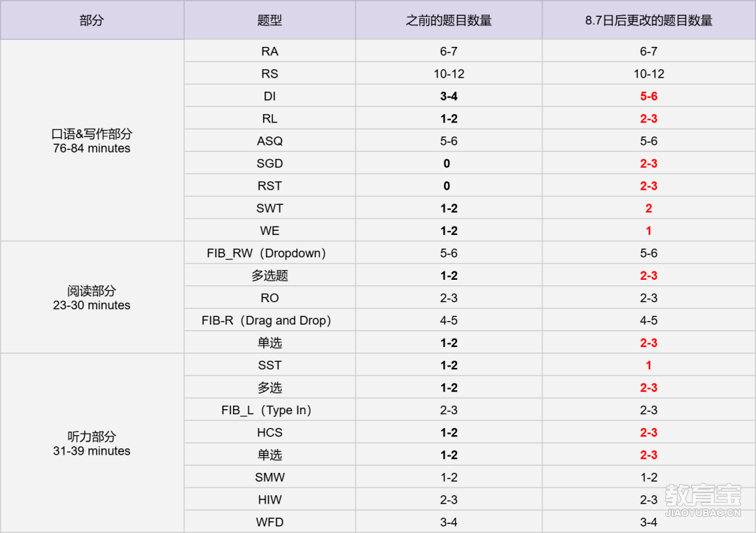Screen dimensions: 756x533
Task: Click the red 2 value in SWT row
Action: (x=648, y=208)
